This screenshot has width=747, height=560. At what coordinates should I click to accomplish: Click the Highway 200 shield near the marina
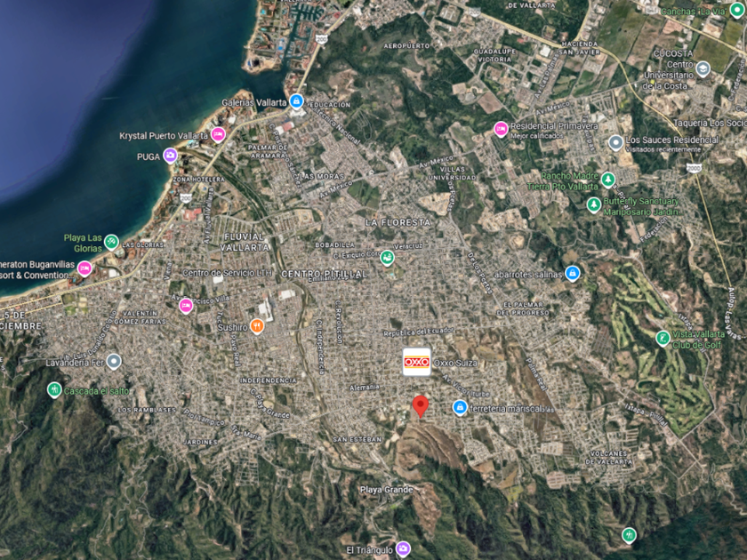[322, 39]
